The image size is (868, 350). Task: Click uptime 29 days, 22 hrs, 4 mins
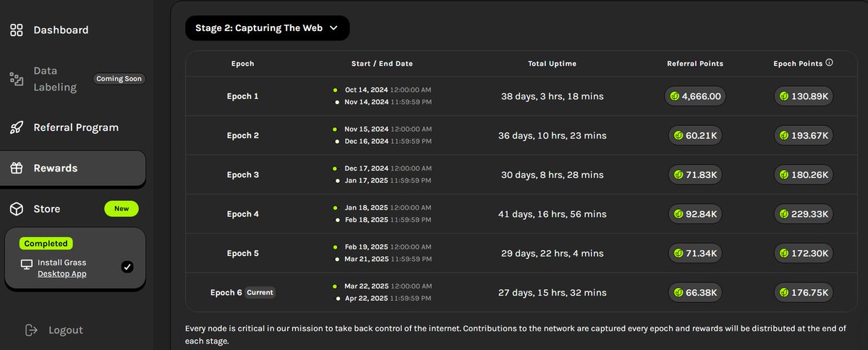pyautogui.click(x=552, y=253)
